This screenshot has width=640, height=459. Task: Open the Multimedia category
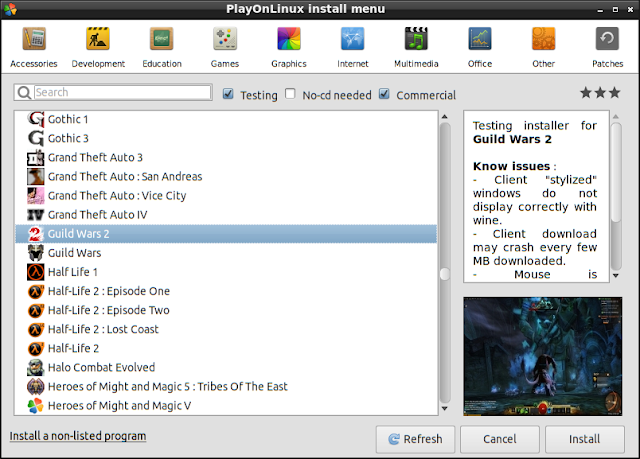[x=416, y=47]
